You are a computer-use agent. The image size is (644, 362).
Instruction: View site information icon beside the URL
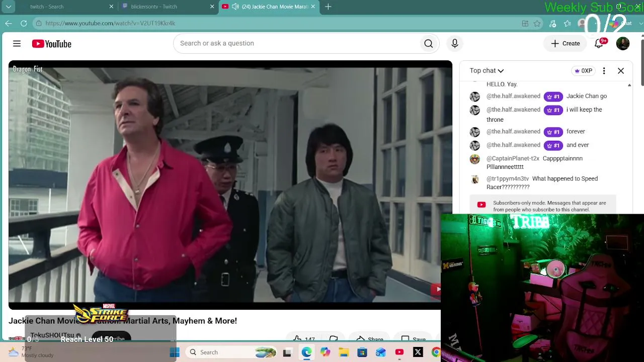[x=39, y=23]
